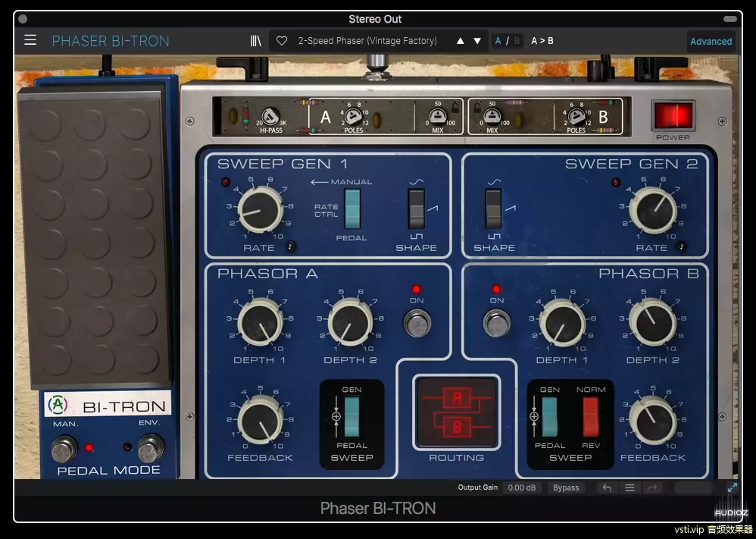Image resolution: width=756 pixels, height=539 pixels.
Task: Click the Arturia logo on BI-TRON badge
Action: [58, 405]
